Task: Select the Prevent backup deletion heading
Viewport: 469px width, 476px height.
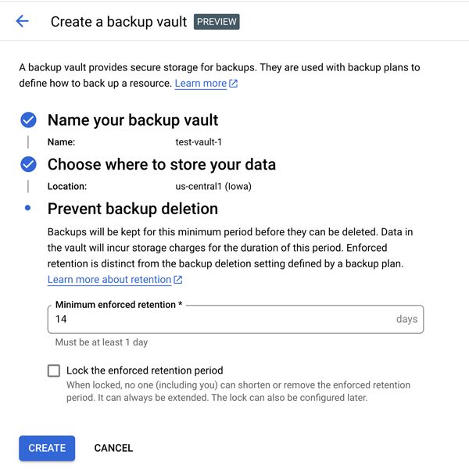Action: pyautogui.click(x=132, y=209)
